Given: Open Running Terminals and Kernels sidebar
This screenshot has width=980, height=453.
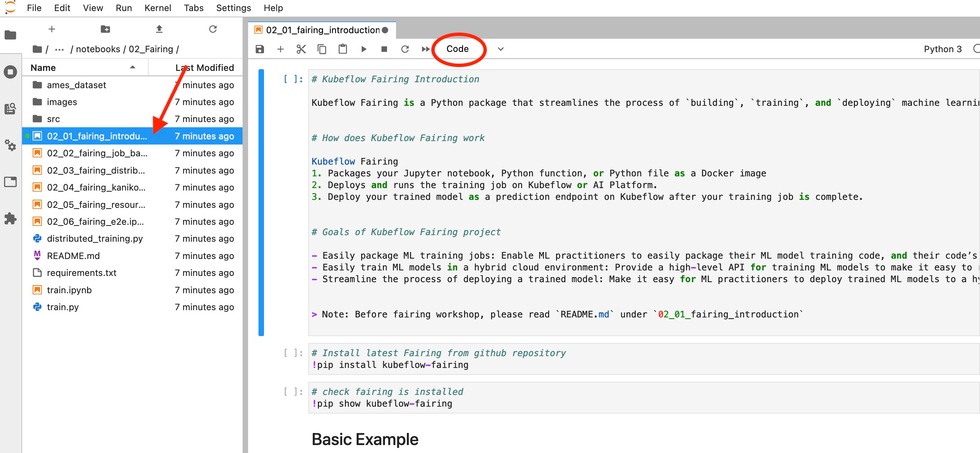Looking at the screenshot, I should coord(10,72).
